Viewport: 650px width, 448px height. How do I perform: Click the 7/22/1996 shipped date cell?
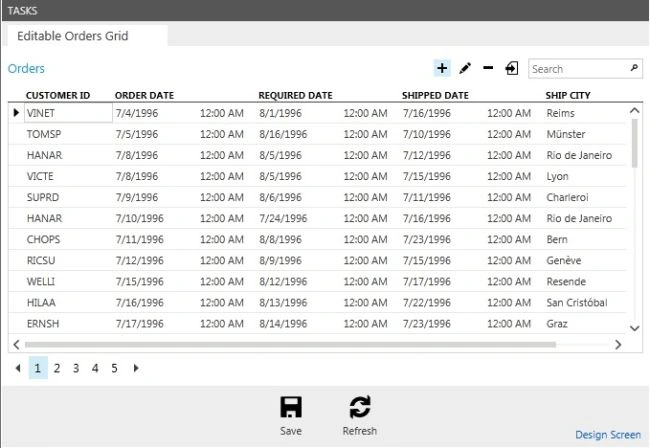(x=427, y=303)
